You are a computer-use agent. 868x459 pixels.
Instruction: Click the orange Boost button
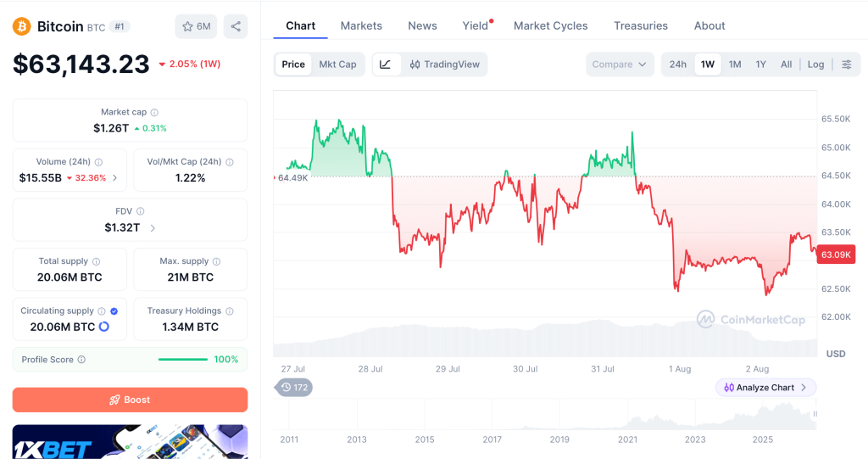pyautogui.click(x=130, y=400)
